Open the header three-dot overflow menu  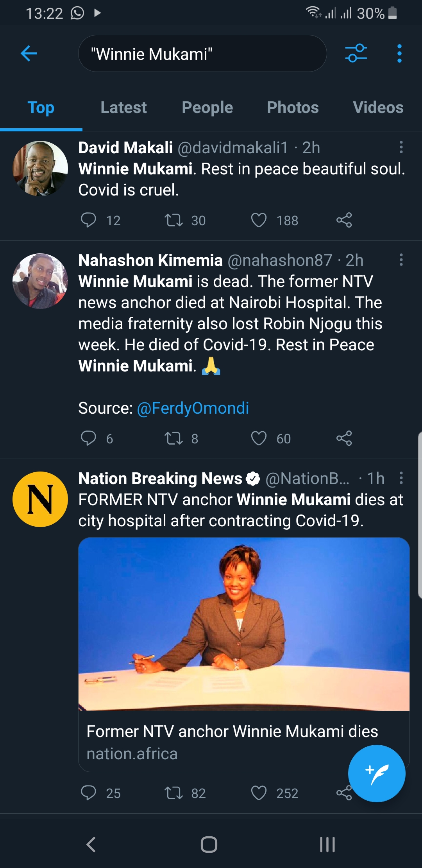[x=399, y=53]
